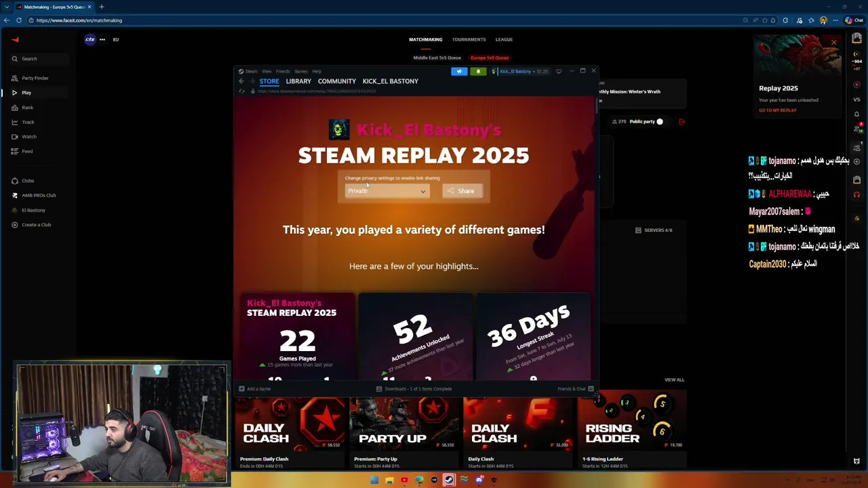Click the Share button

click(462, 191)
